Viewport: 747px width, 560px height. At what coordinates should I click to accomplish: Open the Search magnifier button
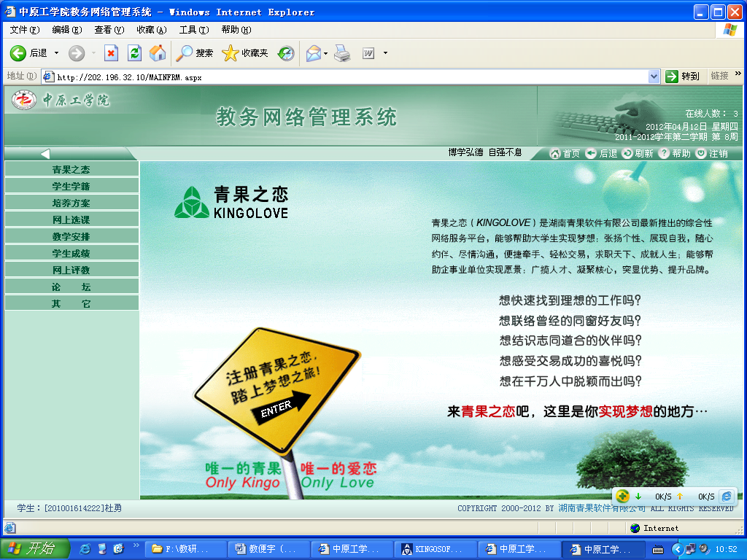tap(194, 52)
